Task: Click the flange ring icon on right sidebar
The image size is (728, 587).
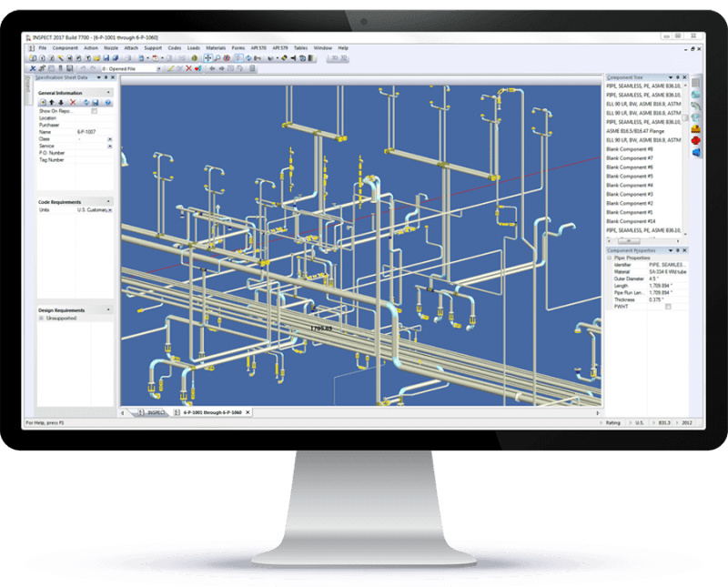Action: pyautogui.click(x=695, y=117)
